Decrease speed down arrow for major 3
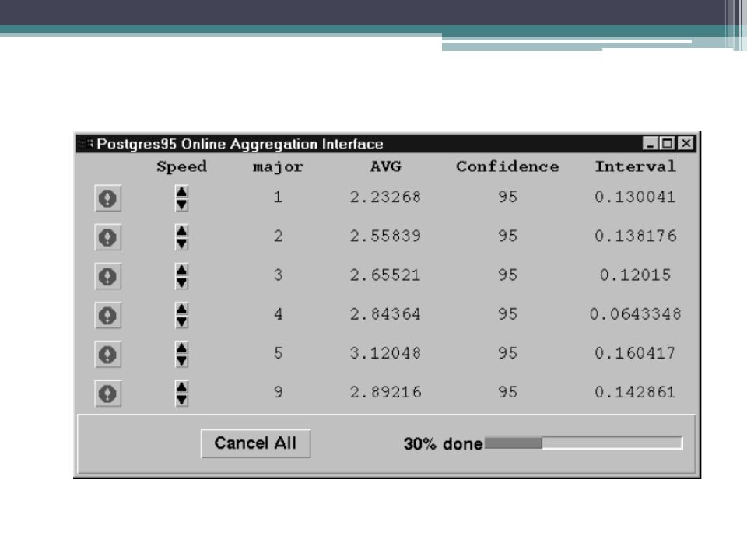This screenshot has width=747, height=560. (181, 283)
